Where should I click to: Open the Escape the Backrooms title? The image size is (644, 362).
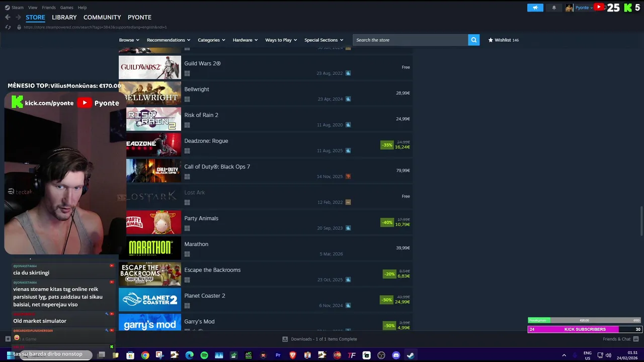[x=212, y=270]
